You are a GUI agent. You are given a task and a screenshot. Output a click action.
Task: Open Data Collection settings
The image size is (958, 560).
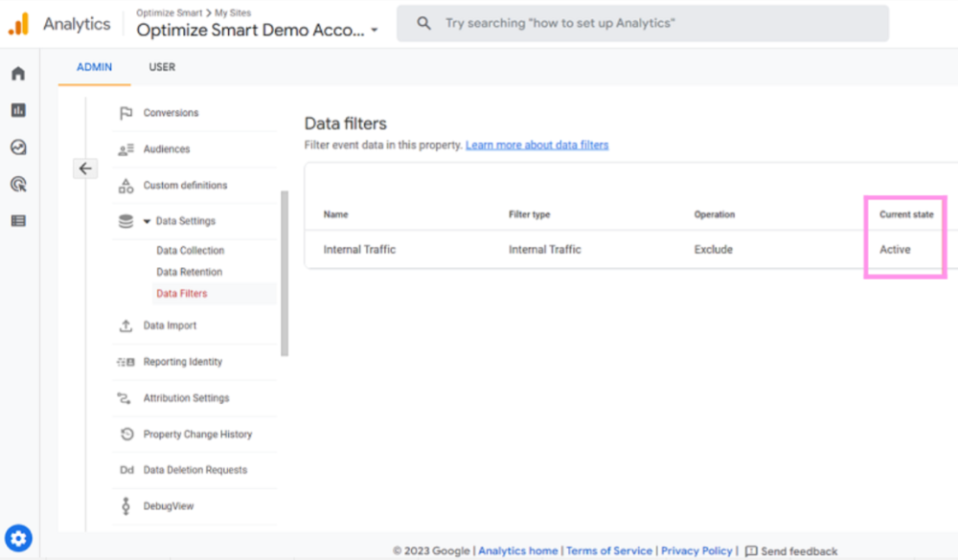coord(190,251)
